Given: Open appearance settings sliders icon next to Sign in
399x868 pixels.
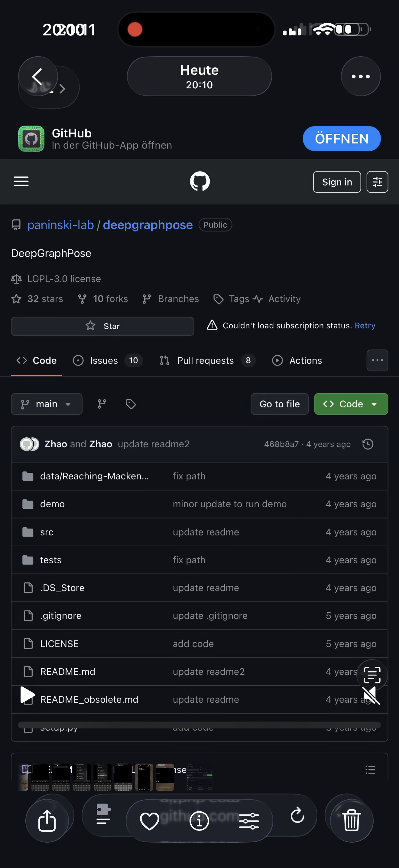Looking at the screenshot, I should (x=377, y=182).
